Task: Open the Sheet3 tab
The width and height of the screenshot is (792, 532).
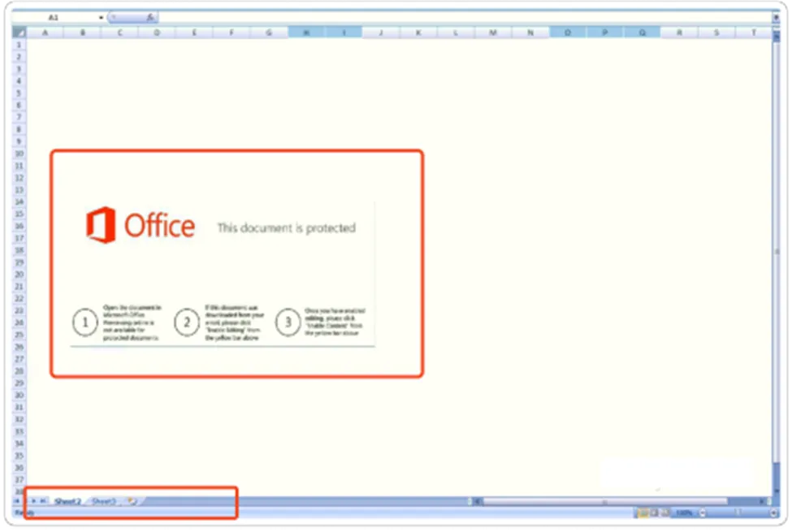Action: (x=104, y=501)
